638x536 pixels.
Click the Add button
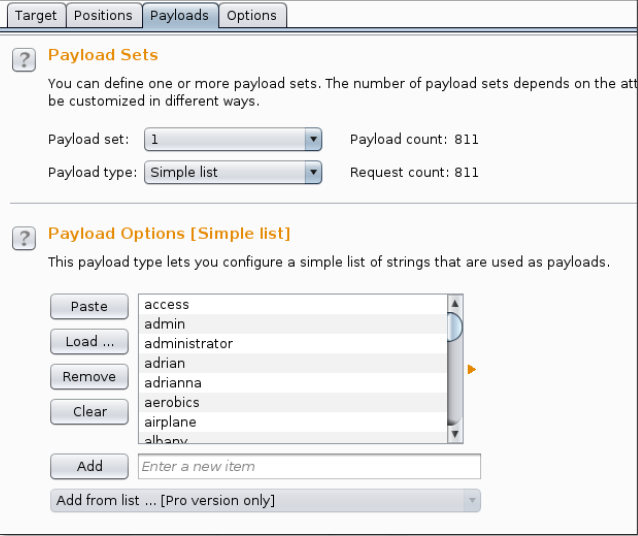[90, 466]
